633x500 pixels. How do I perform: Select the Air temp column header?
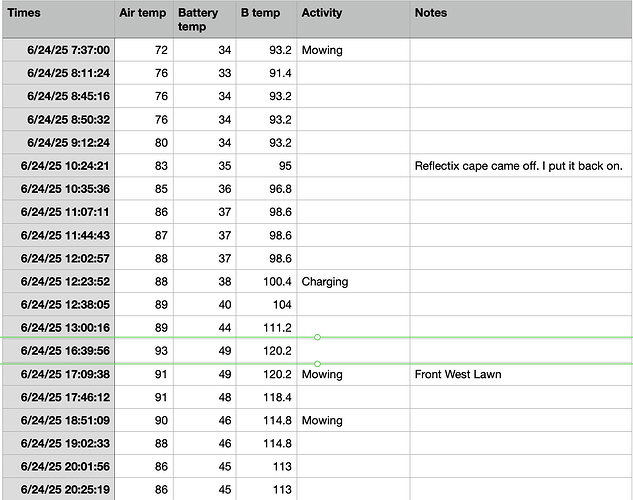144,19
